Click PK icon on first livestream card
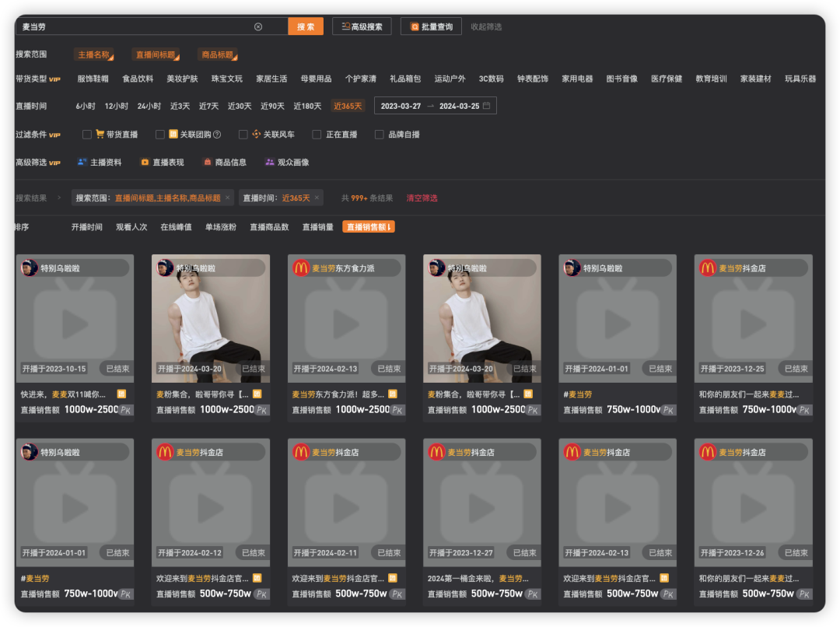The height and width of the screenshot is (627, 840). 125,410
